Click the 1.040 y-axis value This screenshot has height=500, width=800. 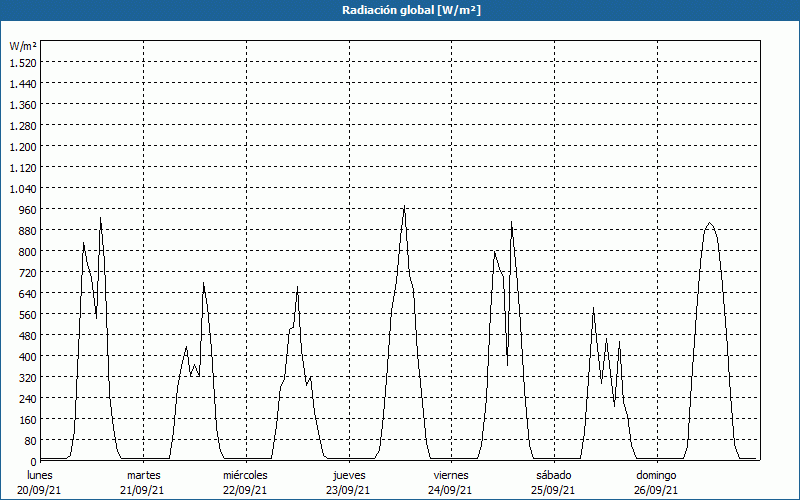[23, 188]
